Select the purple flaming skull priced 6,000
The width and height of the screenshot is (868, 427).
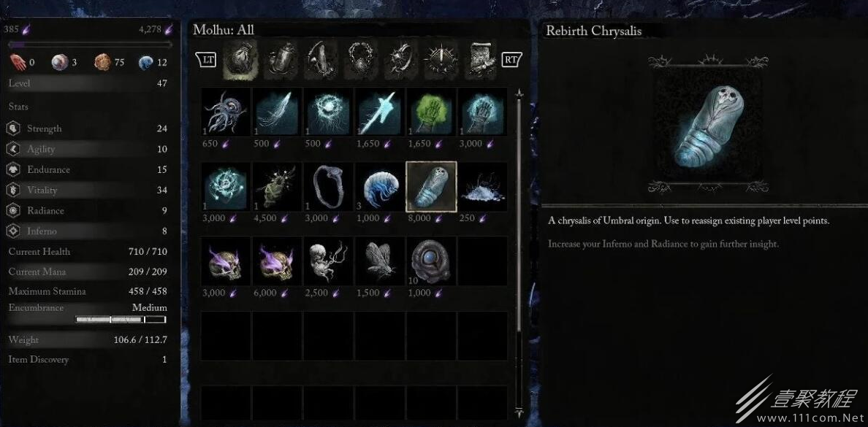278,261
